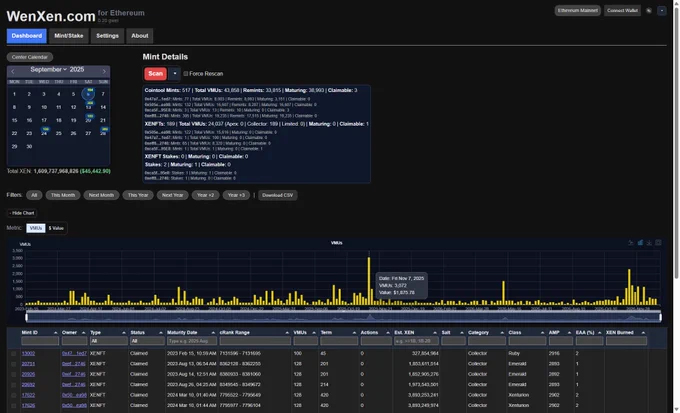Go to previous month in calendar

pyautogui.click(x=13, y=71)
